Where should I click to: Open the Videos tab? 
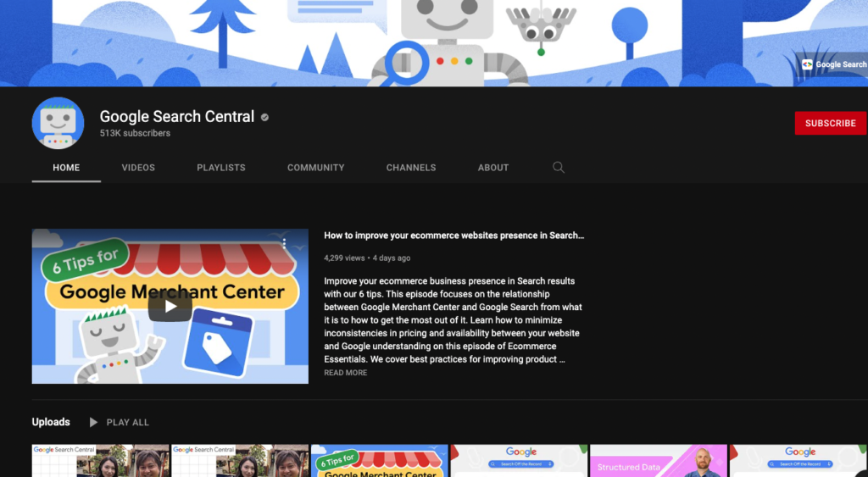138,168
